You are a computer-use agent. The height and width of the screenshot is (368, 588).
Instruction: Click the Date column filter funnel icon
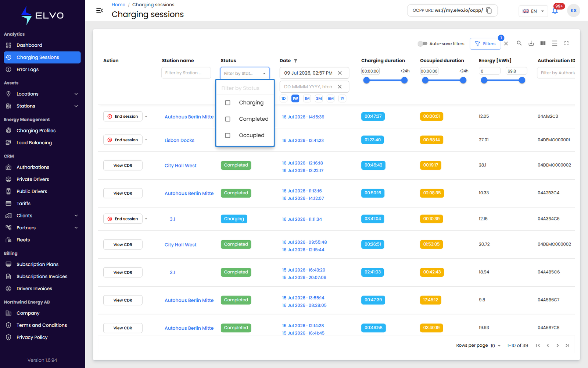pyautogui.click(x=295, y=61)
